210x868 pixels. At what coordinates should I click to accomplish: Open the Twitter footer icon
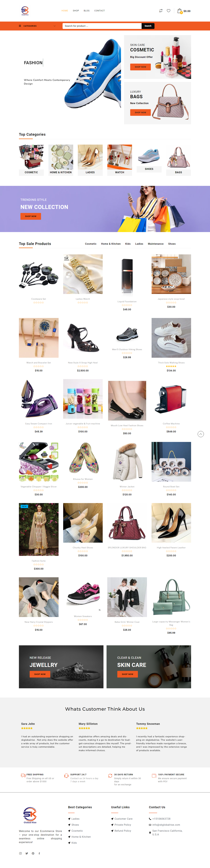[x=27, y=854]
